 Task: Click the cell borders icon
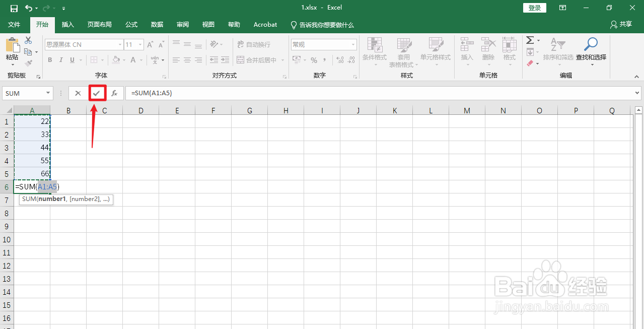(x=94, y=60)
